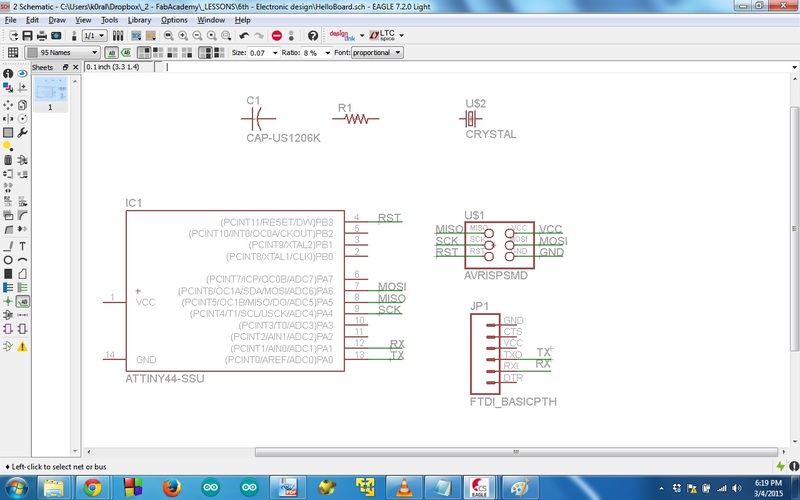Select the Wire line tool
800x500 pixels.
tap(8, 246)
